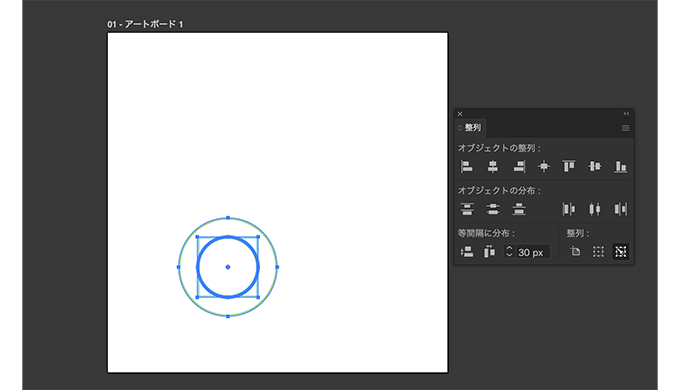Viewport: 680px width, 390px height.
Task: Distribute objects by horizontal center
Action: point(595,209)
